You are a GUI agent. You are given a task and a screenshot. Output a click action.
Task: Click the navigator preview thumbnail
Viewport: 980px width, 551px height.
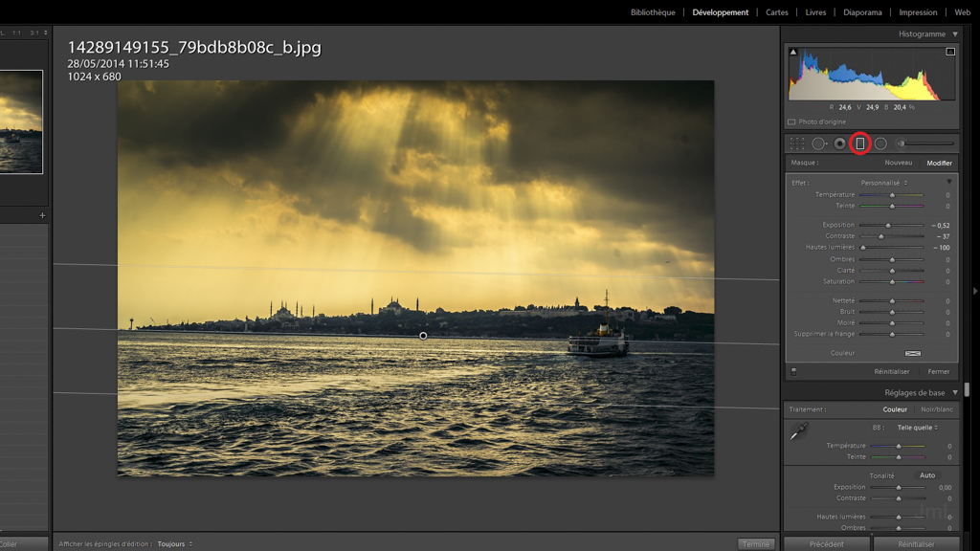21,121
